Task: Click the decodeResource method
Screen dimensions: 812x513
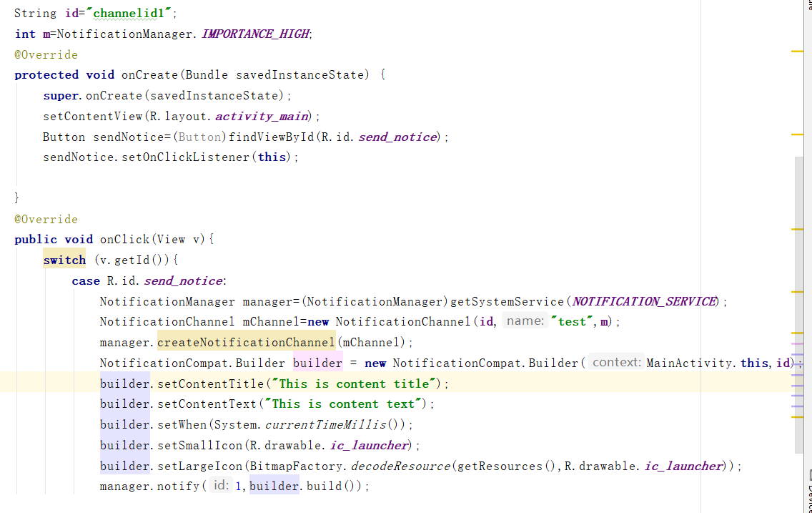Action: point(401,466)
